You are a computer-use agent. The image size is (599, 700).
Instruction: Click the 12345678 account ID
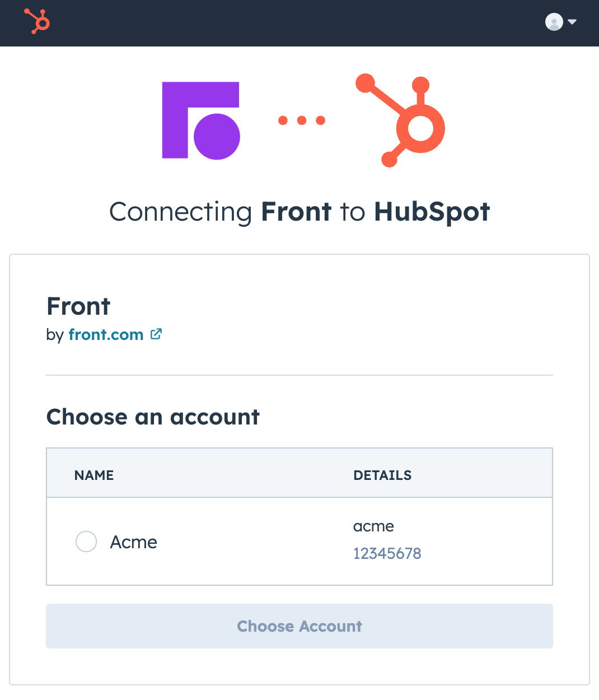(x=387, y=554)
